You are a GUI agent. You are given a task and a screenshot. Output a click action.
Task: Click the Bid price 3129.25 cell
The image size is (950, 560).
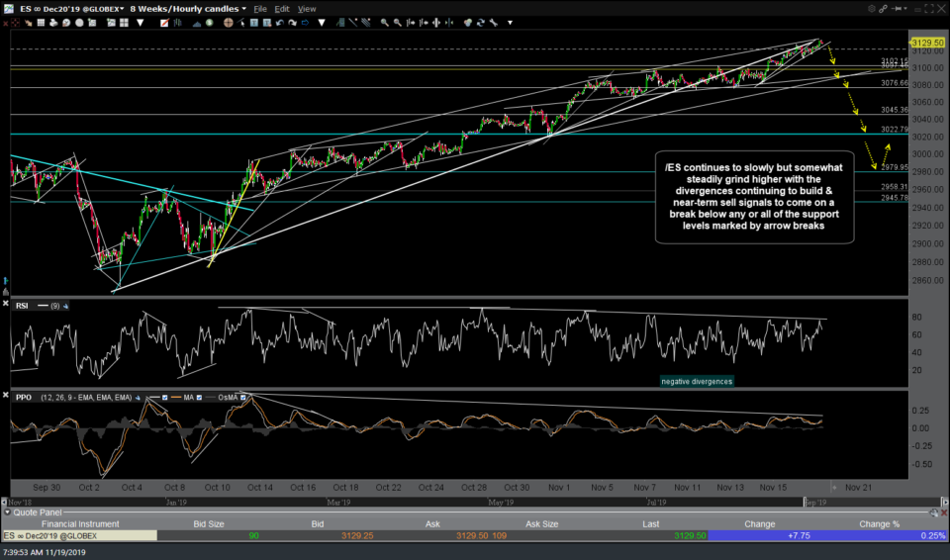357,535
